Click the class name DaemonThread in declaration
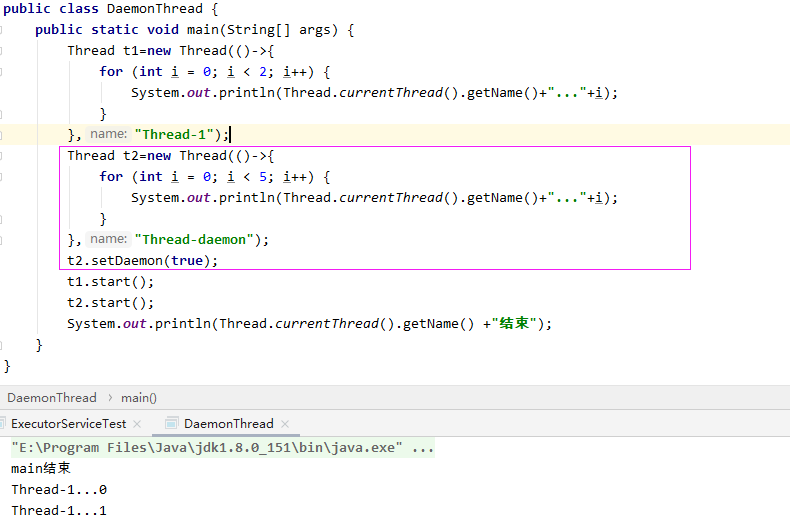The height and width of the screenshot is (522, 790). tap(155, 9)
